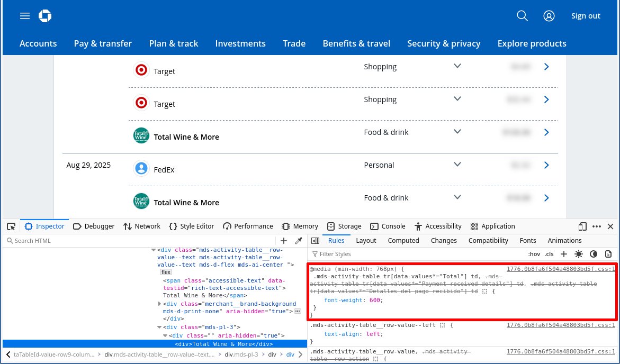The image size is (620, 364).
Task: Select the Changes sidebar tab
Action: (444, 241)
